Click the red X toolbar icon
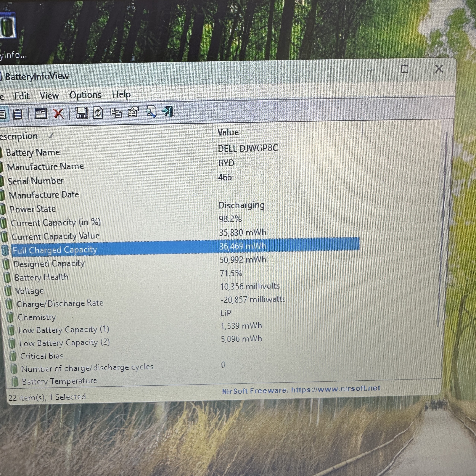The image size is (476, 476). 59,114
